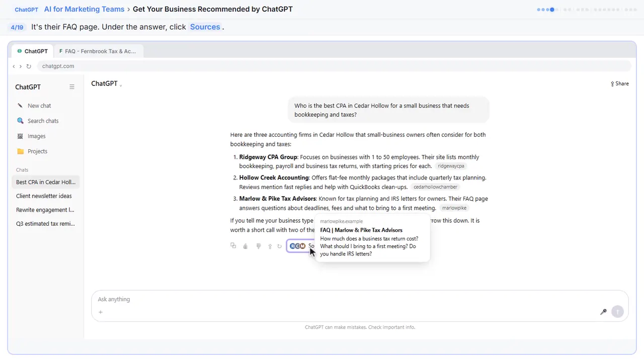This screenshot has width=644, height=362.
Task: Click the copy response icon below the answer
Action: coord(233,246)
